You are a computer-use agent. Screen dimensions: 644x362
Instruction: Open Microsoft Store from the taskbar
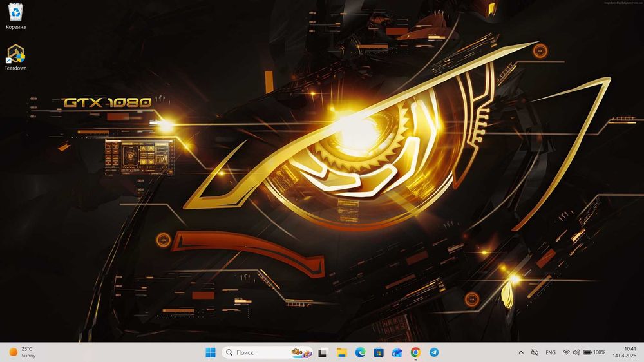(379, 352)
